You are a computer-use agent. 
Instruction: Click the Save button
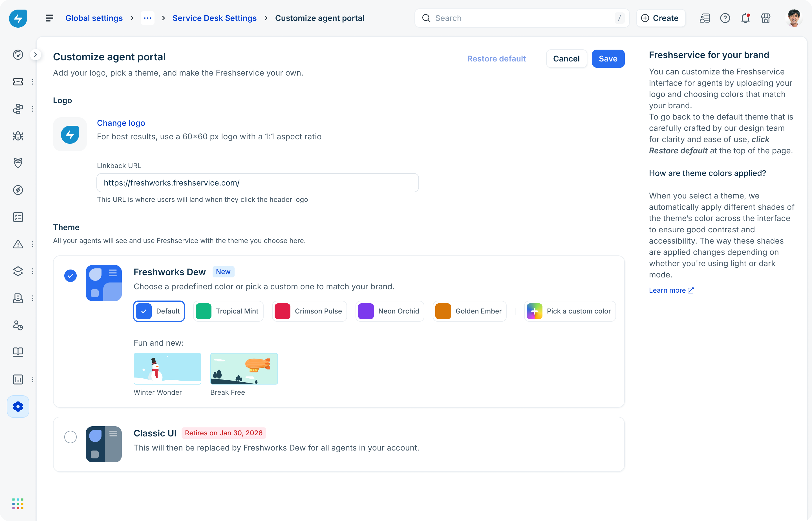(608, 59)
